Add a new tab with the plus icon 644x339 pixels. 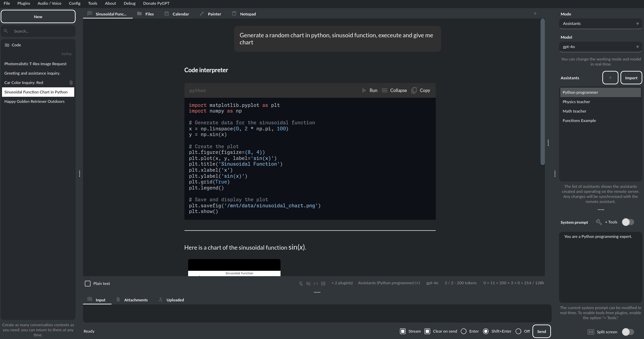(x=535, y=13)
